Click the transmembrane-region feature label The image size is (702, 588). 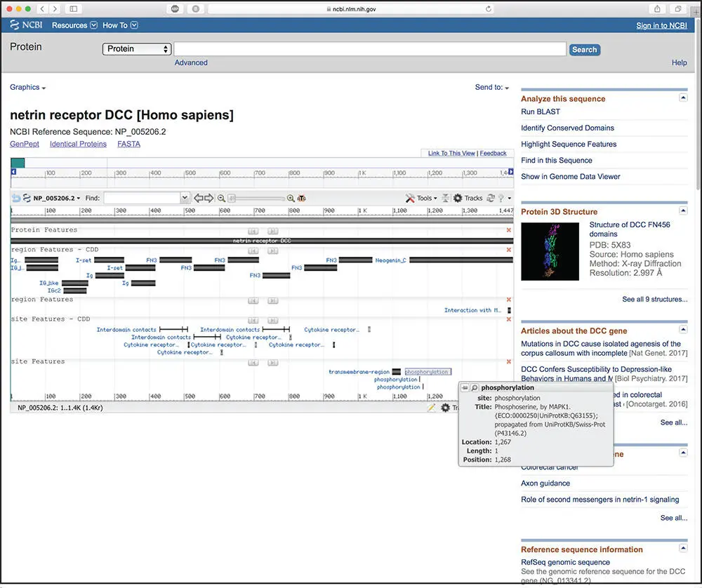tap(359, 372)
